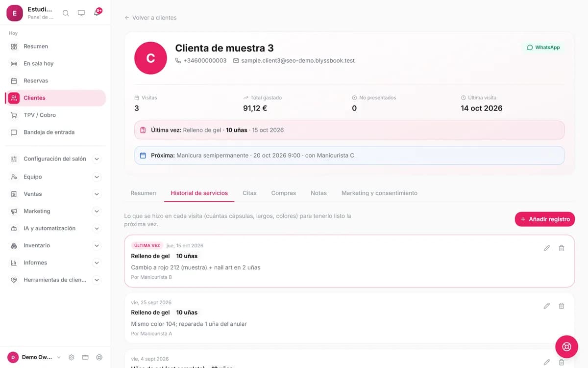
Task: Click the Configuración del salón sliders icon
Action: click(14, 159)
